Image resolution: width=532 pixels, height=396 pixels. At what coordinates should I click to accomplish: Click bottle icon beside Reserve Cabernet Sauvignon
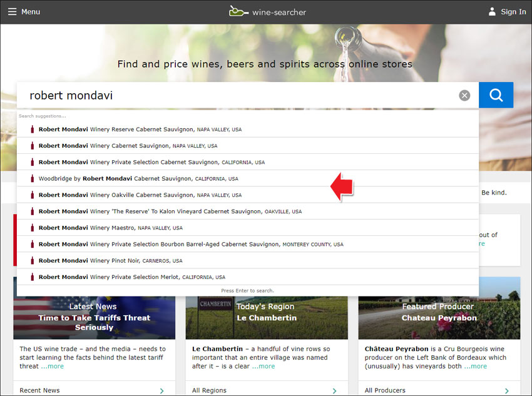32,129
